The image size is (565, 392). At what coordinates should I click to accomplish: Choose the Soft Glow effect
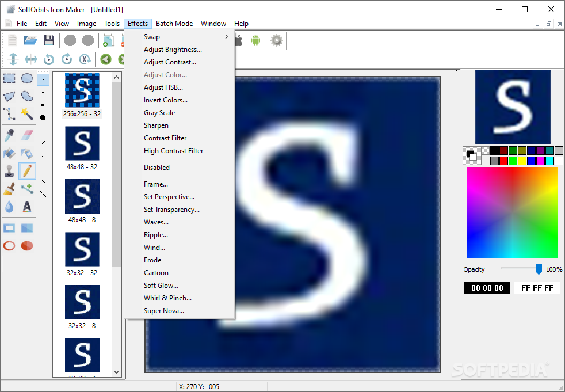tap(180, 286)
